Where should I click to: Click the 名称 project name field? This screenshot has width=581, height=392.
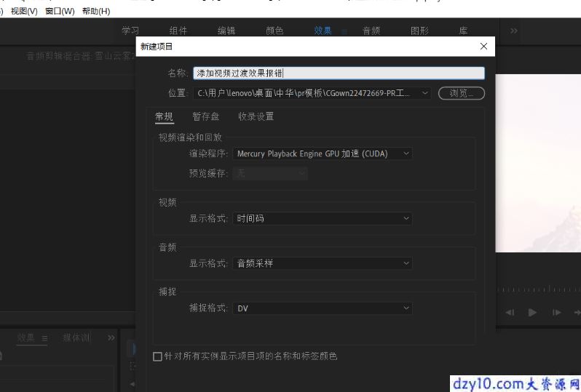click(339, 73)
